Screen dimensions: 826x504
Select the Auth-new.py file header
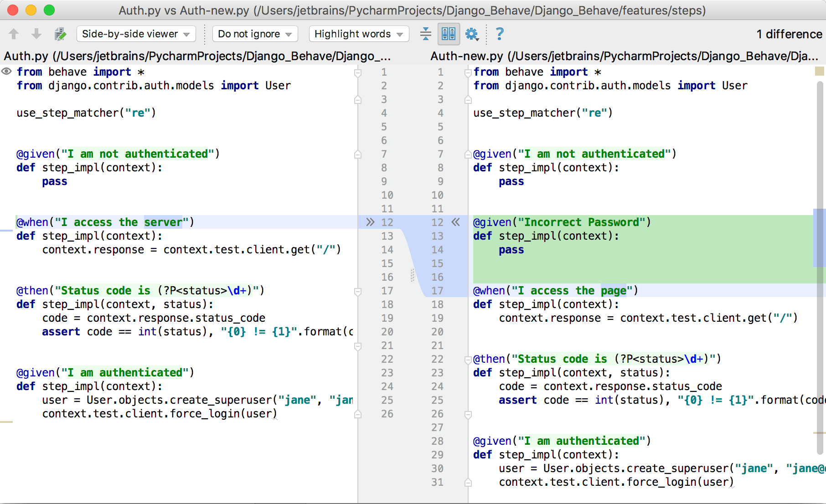(x=625, y=56)
